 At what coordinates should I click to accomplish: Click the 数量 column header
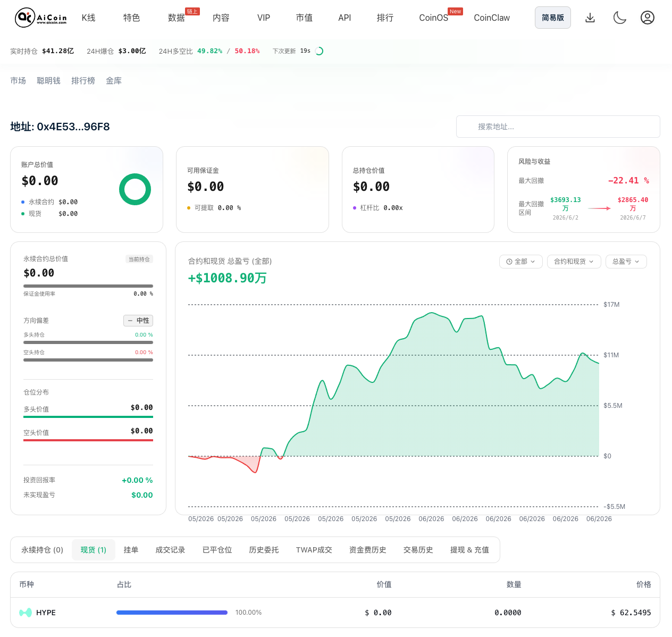(x=514, y=584)
